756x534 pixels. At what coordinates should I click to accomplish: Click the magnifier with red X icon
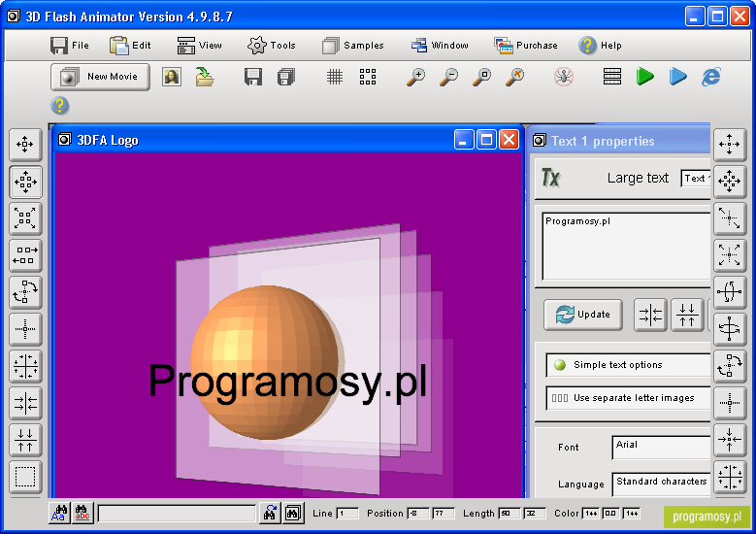click(515, 77)
